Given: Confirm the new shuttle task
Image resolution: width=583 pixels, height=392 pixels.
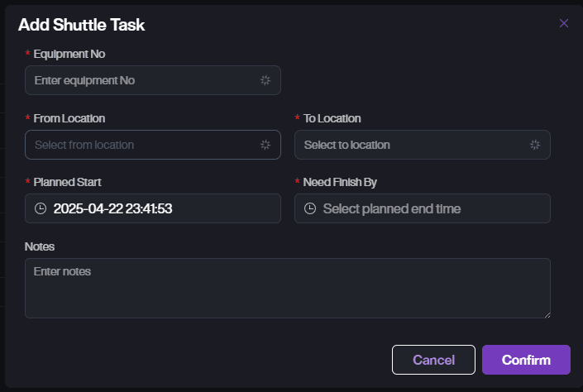Looking at the screenshot, I should tap(526, 360).
